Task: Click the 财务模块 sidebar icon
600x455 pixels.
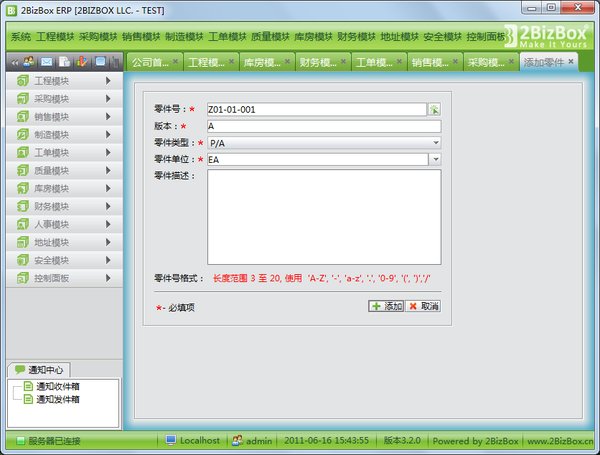Action: (23, 206)
